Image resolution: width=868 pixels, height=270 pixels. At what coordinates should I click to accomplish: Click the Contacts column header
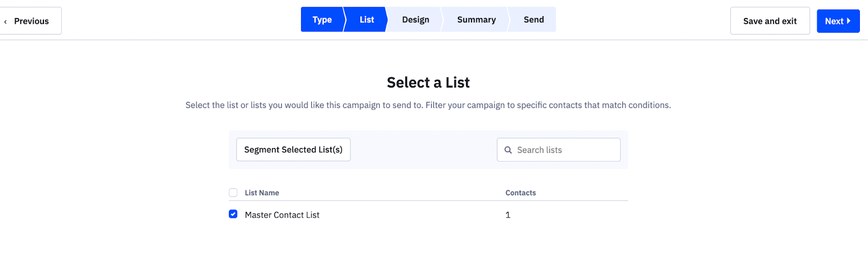(521, 193)
